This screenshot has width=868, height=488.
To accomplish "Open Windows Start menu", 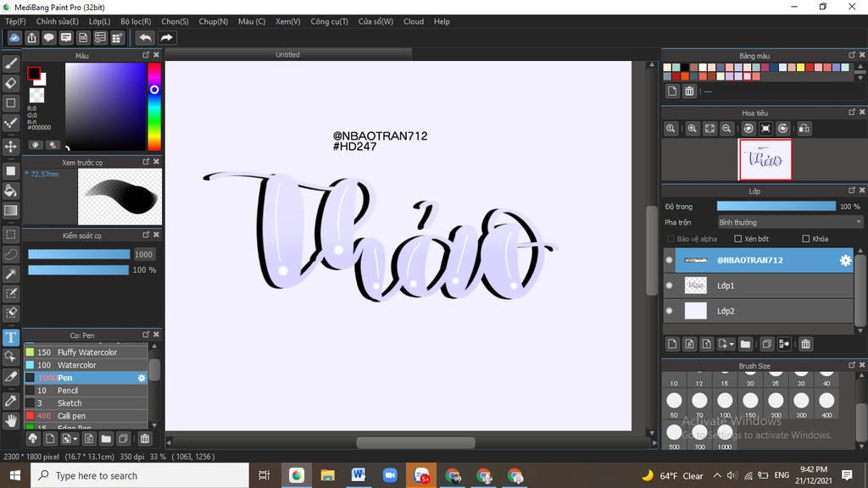I will coord(15,475).
